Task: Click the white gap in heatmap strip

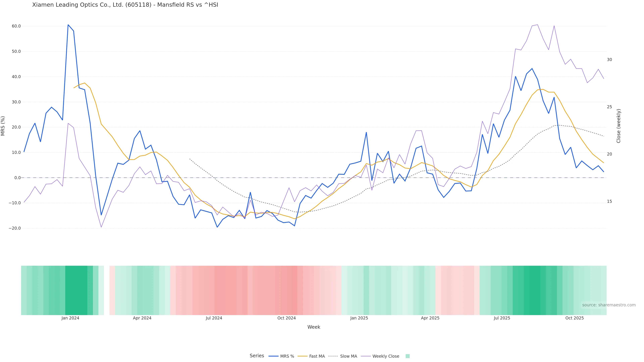Action: coord(107,290)
